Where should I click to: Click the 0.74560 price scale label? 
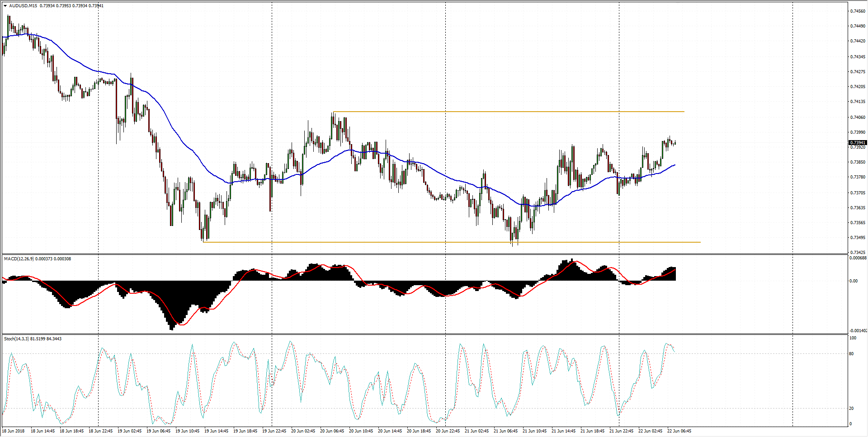click(x=858, y=11)
